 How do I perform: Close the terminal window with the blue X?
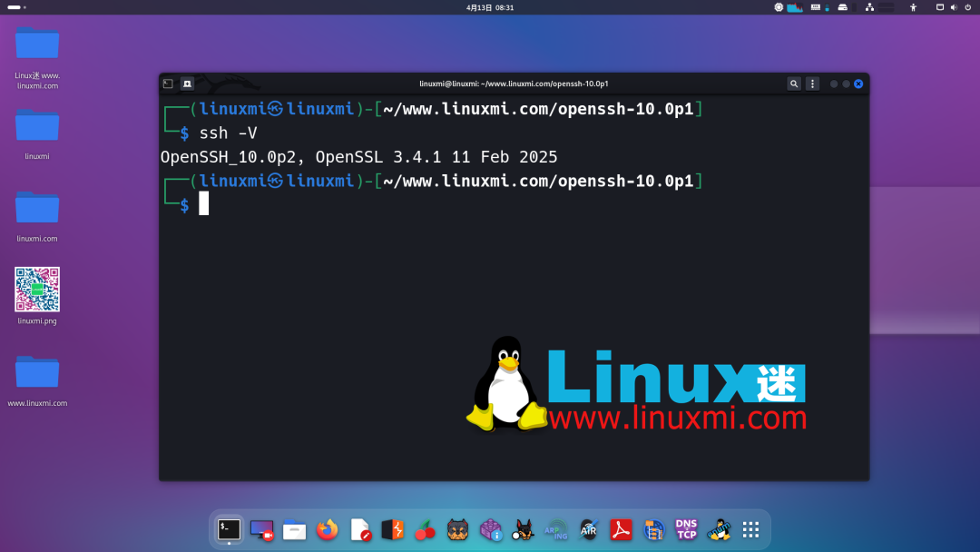[858, 84]
